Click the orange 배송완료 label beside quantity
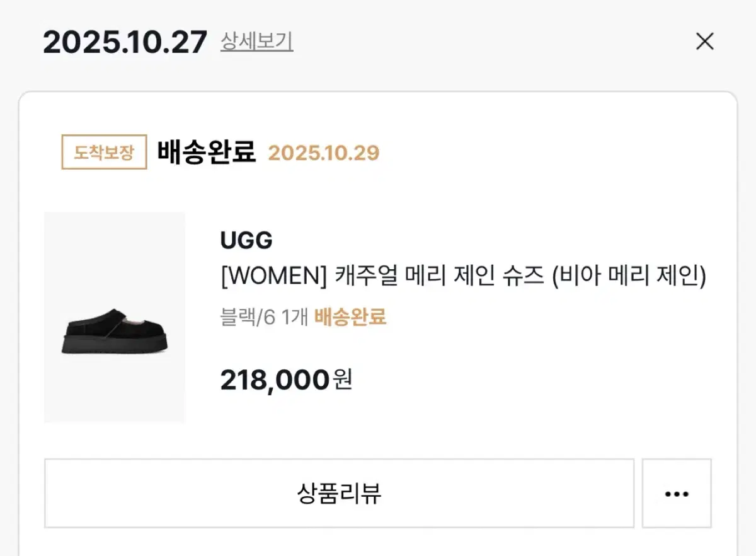This screenshot has width=756, height=556. (350, 317)
